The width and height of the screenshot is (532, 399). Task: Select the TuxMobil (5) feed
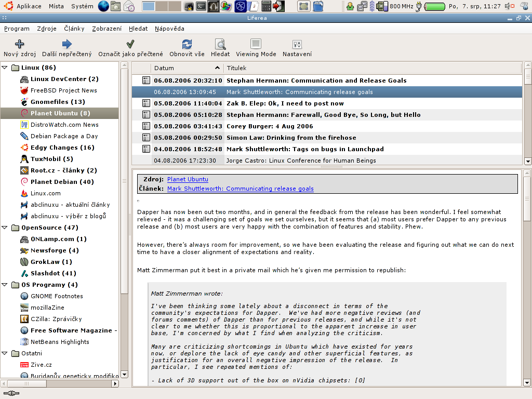[x=52, y=159]
